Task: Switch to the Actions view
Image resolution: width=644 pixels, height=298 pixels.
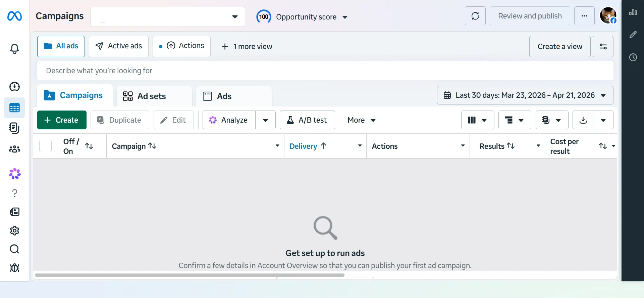Action: 181,46
